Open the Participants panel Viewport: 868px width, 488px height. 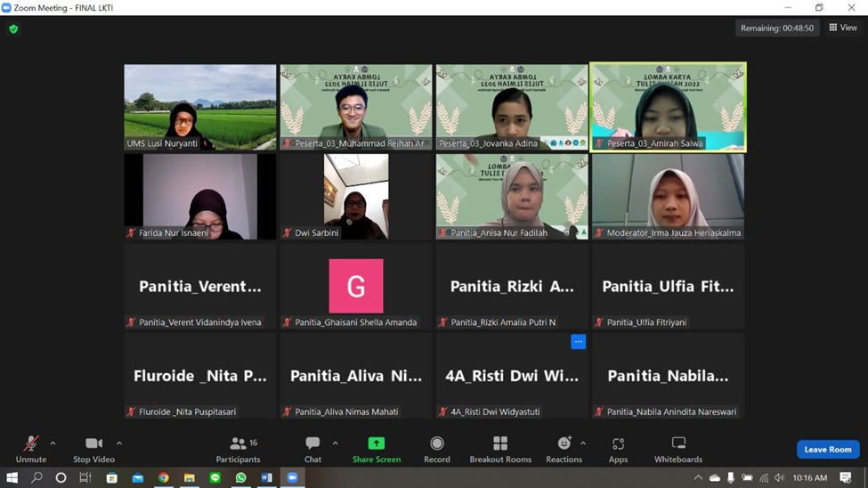[x=238, y=449]
